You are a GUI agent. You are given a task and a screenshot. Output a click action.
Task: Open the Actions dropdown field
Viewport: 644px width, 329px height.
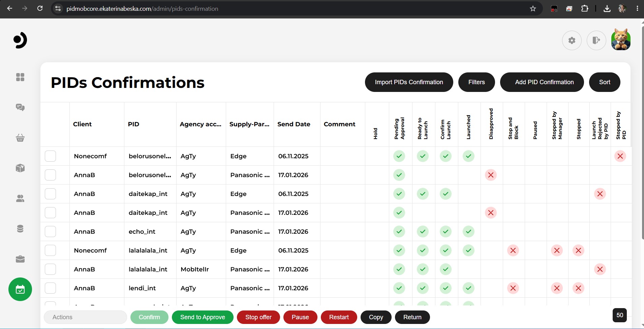pyautogui.click(x=85, y=317)
